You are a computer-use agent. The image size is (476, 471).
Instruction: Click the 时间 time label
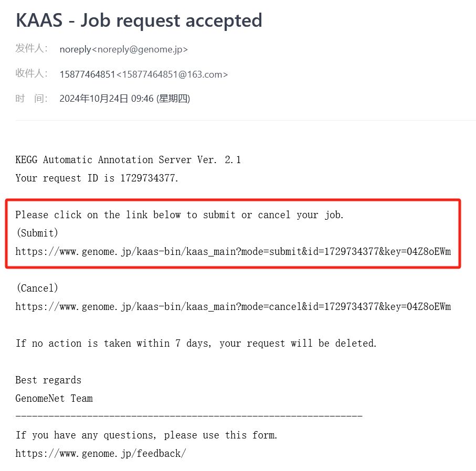coord(31,98)
